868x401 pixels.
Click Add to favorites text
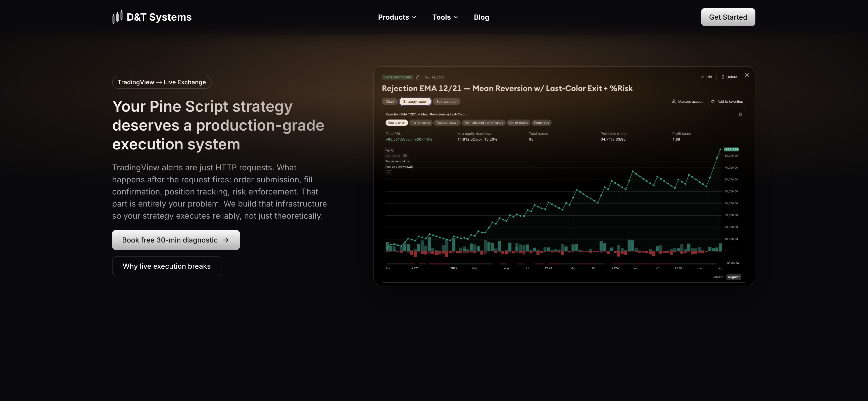tap(730, 102)
